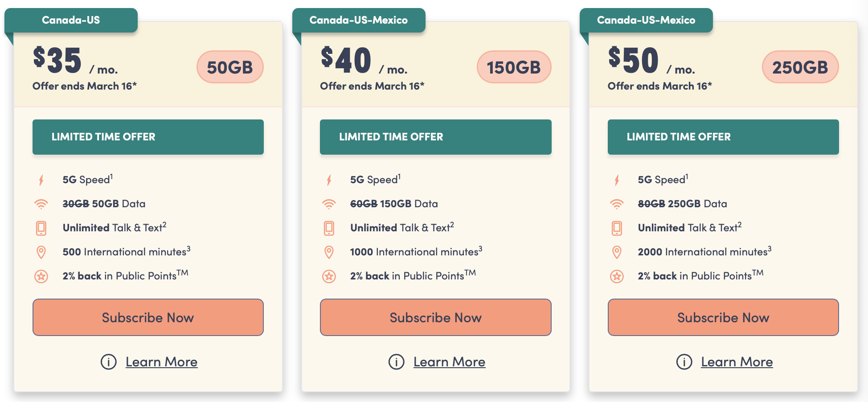This screenshot has height=402, width=868.
Task: Click Subscribe Now on the $35 plan
Action: (x=148, y=317)
